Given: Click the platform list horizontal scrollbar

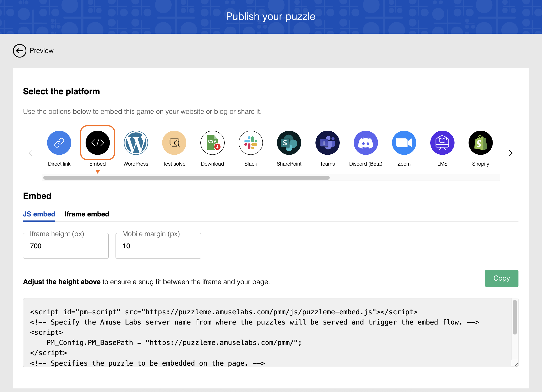Looking at the screenshot, I should pyautogui.click(x=186, y=178).
